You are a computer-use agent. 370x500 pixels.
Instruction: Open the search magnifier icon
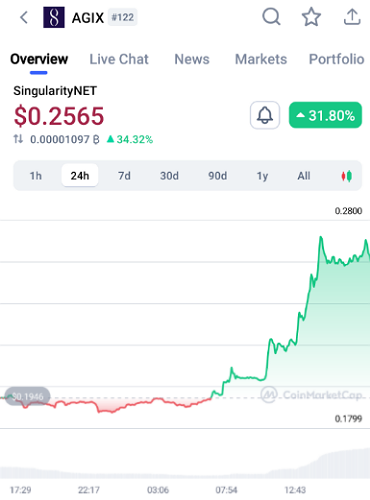[271, 17]
